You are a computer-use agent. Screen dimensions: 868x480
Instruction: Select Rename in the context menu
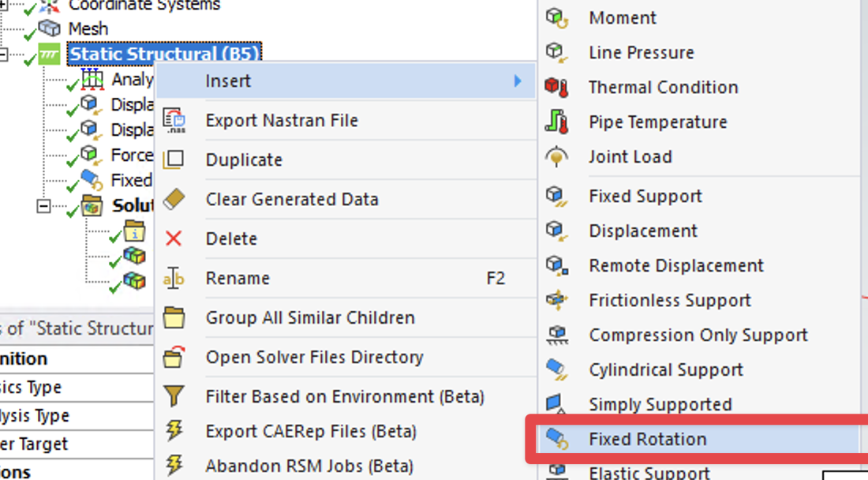[x=238, y=278]
